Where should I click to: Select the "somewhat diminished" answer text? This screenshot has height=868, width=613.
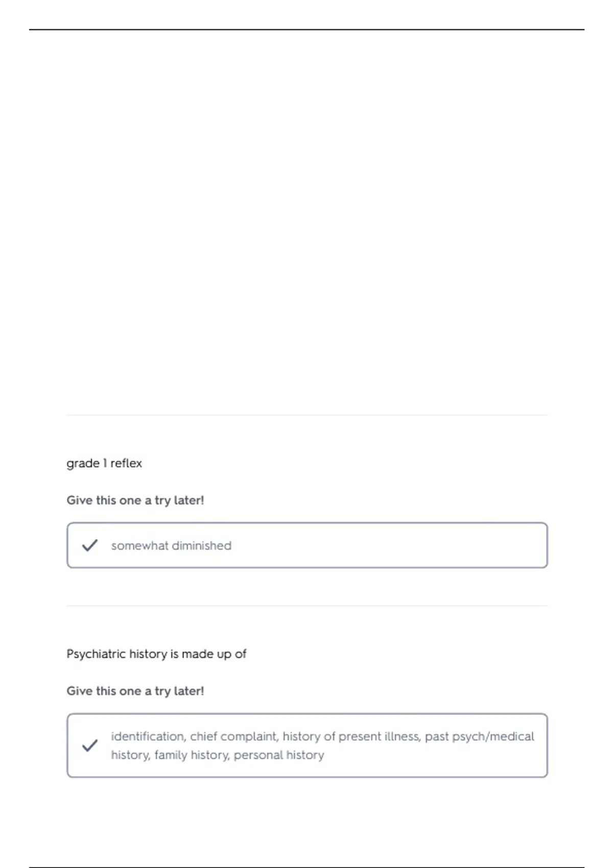point(171,545)
